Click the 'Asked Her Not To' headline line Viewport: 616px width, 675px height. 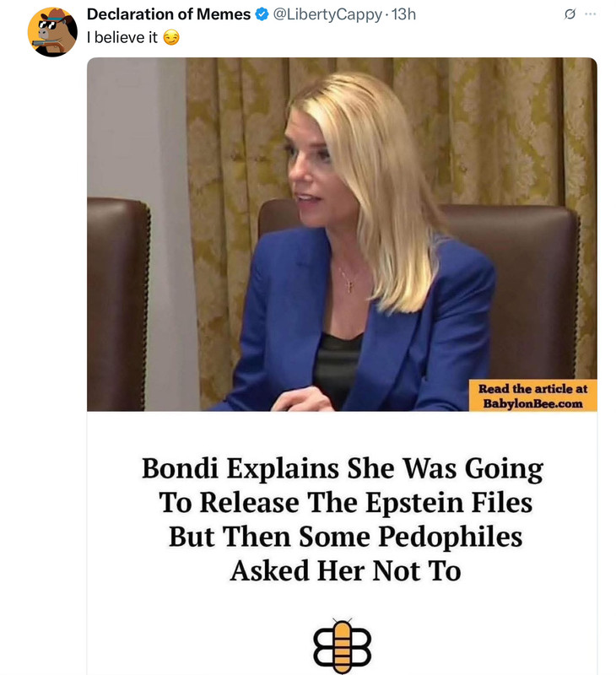tap(345, 571)
